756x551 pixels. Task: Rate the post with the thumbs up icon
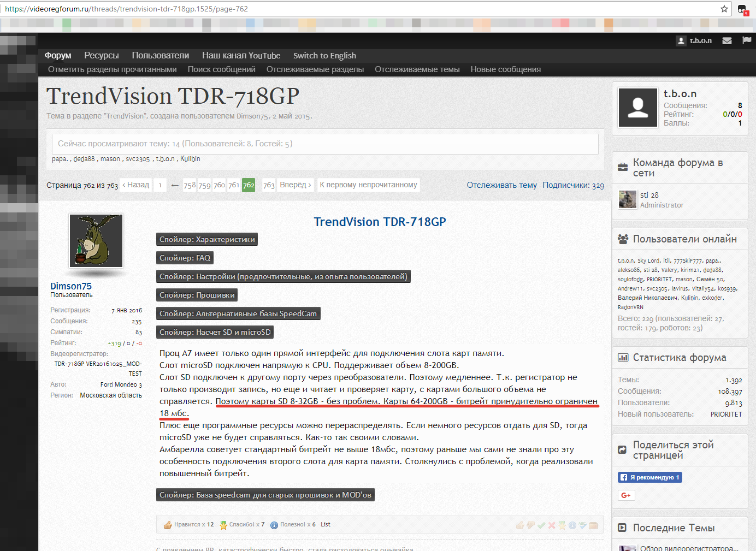pyautogui.click(x=520, y=525)
